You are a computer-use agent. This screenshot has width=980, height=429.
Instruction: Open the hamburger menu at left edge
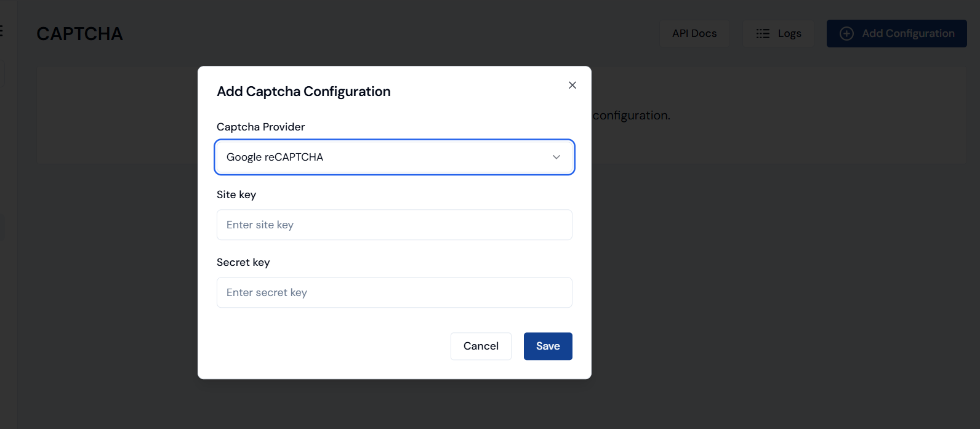pyautogui.click(x=2, y=31)
